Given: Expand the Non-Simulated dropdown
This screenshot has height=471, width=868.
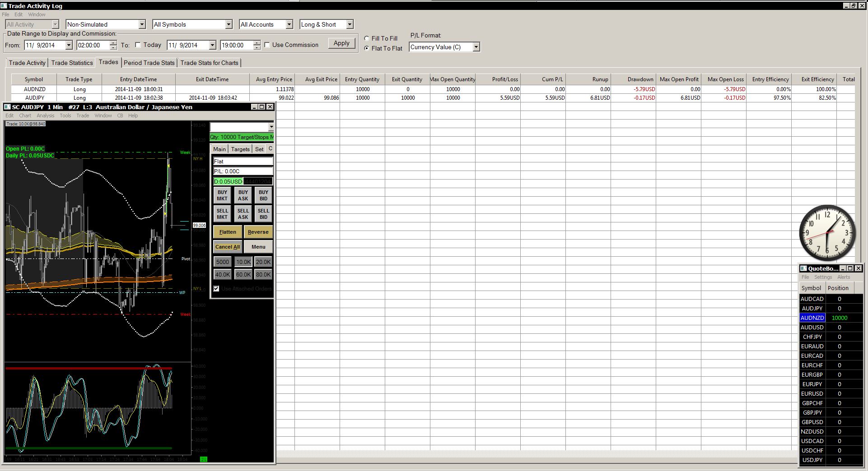Looking at the screenshot, I should pyautogui.click(x=142, y=24).
